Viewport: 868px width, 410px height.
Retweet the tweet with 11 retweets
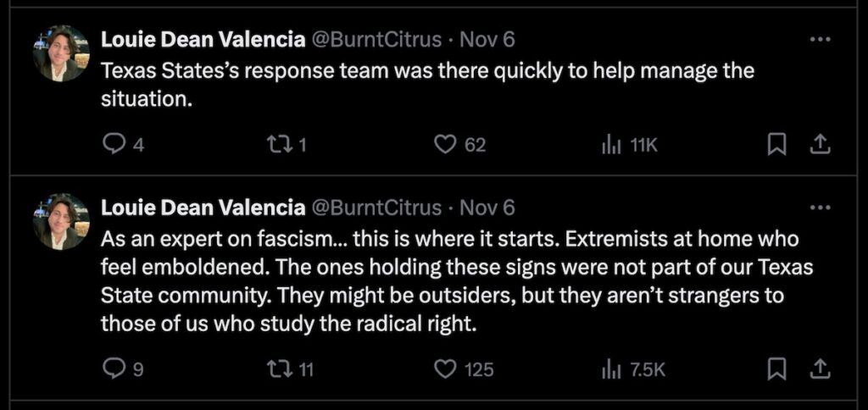click(x=279, y=368)
